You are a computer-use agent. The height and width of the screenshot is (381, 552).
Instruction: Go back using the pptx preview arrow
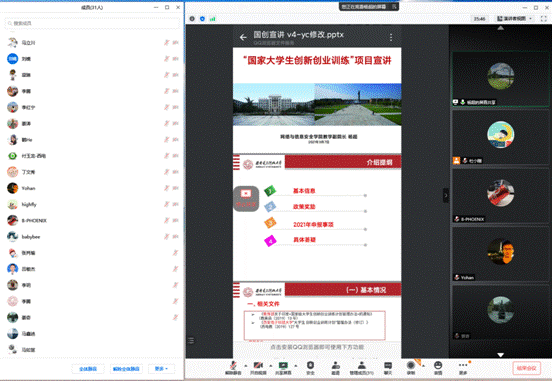(x=243, y=37)
